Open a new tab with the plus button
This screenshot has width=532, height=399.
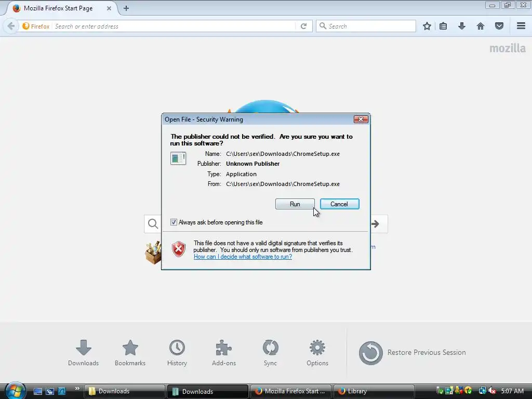pyautogui.click(x=126, y=8)
